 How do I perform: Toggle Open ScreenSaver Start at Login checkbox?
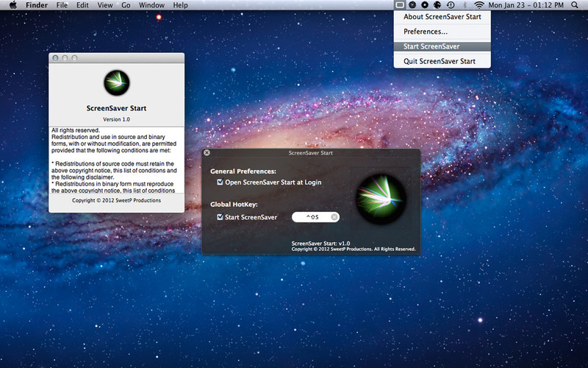(x=220, y=182)
